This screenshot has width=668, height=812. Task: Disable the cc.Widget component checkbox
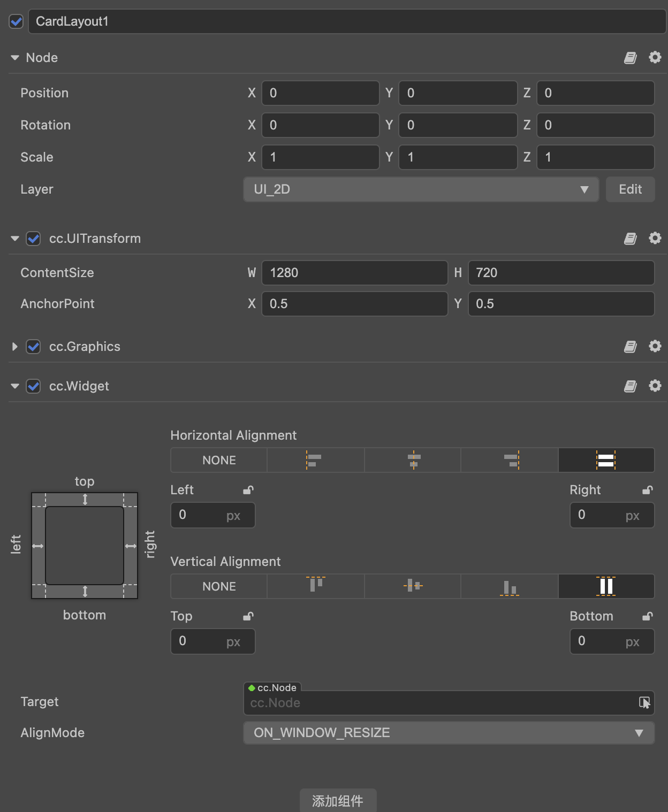(x=33, y=386)
